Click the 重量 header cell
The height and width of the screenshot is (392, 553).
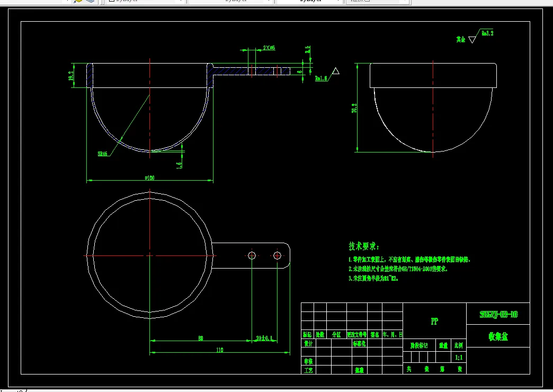443,345
